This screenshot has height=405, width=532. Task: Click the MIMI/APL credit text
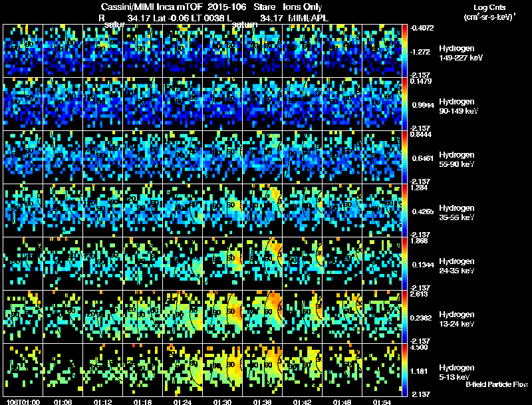click(308, 18)
